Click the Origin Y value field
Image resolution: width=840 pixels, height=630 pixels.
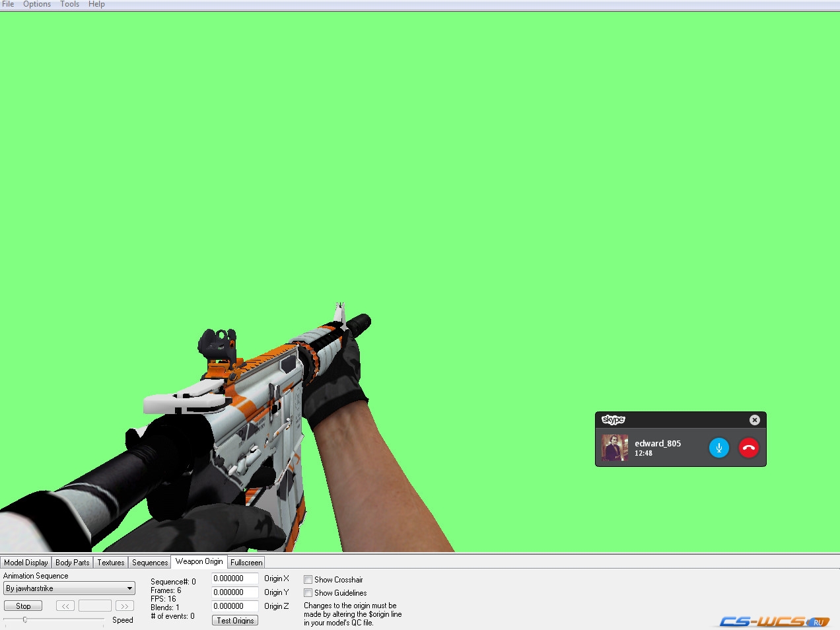click(x=235, y=592)
